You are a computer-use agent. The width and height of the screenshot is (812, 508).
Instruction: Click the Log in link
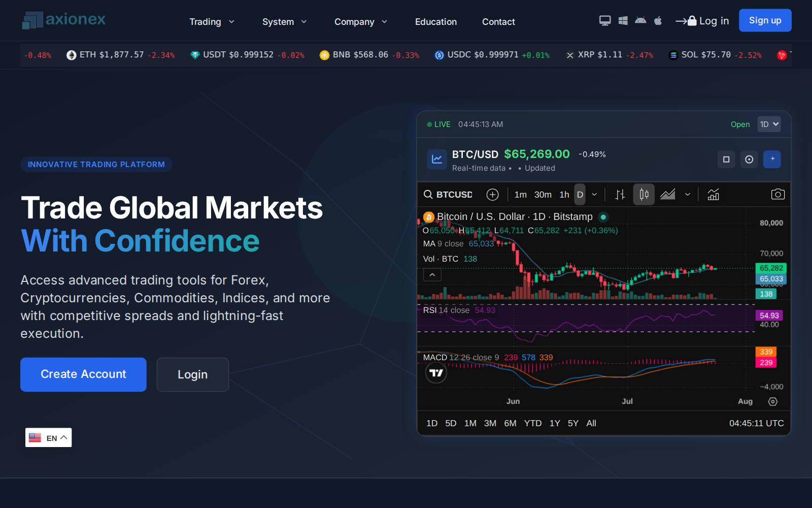(x=702, y=21)
